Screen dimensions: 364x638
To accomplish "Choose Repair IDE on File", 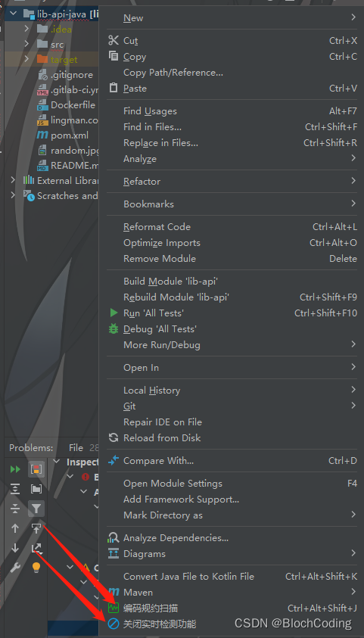I will click(x=232, y=422).
